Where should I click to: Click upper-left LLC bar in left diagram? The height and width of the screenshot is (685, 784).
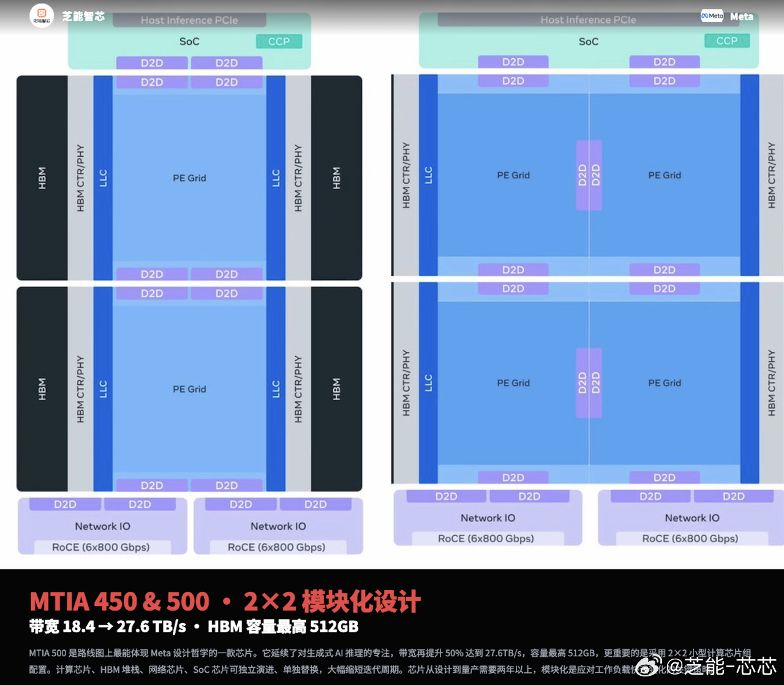(103, 178)
